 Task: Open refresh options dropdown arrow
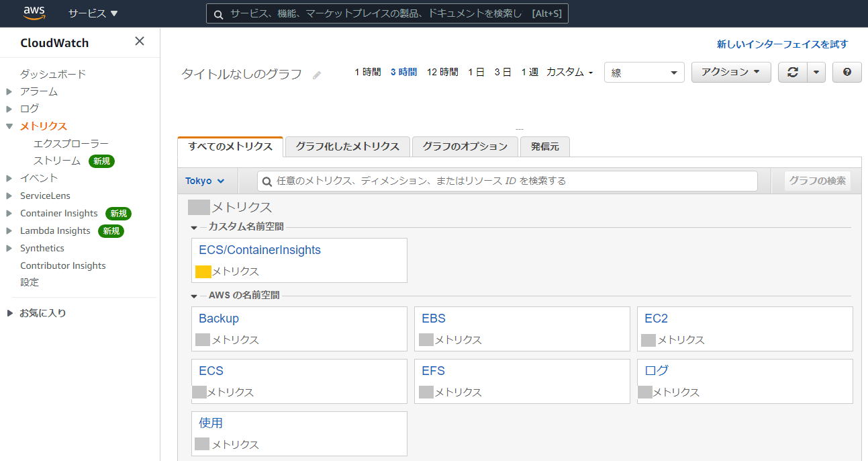click(x=816, y=73)
